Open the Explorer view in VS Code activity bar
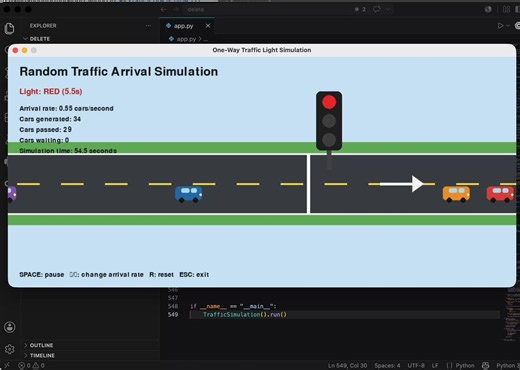520x370 pixels. 10,28
